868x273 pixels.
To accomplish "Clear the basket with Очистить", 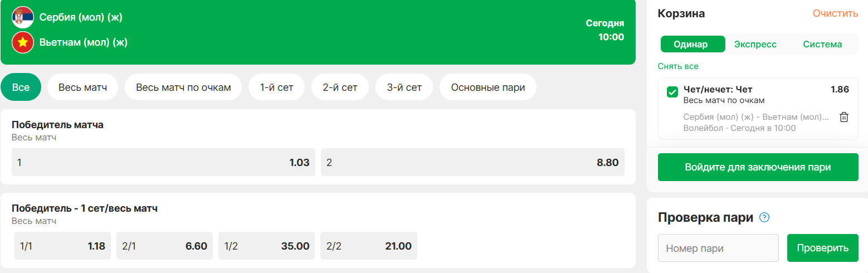I will point(835,13).
